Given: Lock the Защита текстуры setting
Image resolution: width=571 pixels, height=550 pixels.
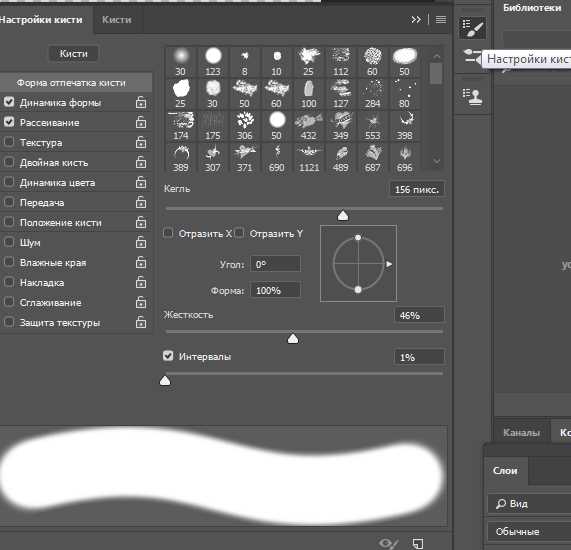Looking at the screenshot, I should [141, 323].
